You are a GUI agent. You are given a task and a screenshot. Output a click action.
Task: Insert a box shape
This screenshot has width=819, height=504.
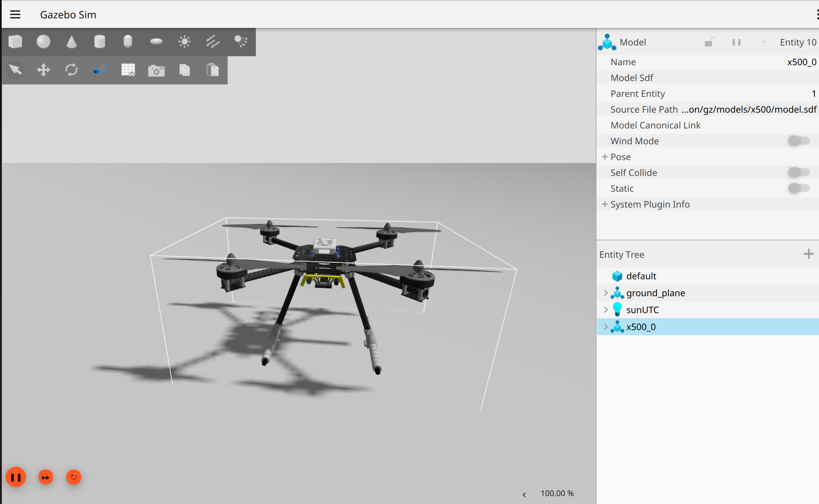pos(15,42)
